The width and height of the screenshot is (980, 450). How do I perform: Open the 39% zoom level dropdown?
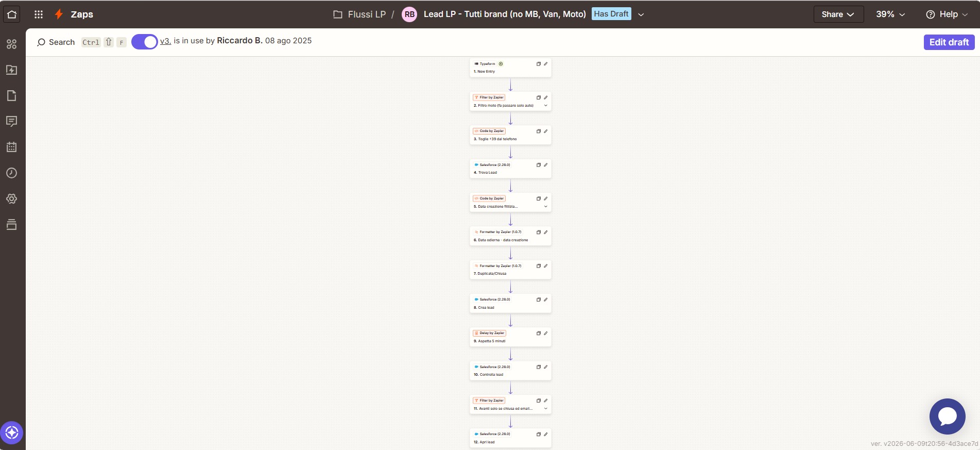(890, 14)
